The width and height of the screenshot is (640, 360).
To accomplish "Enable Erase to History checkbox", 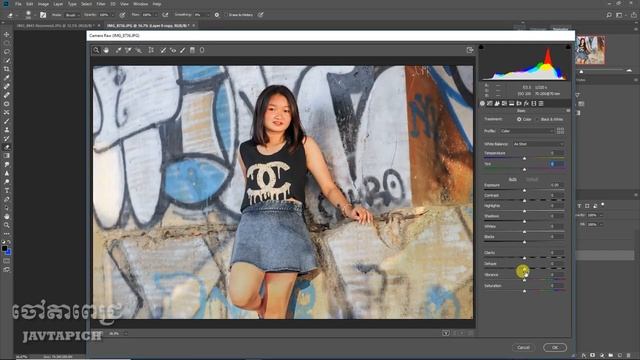I will (226, 15).
